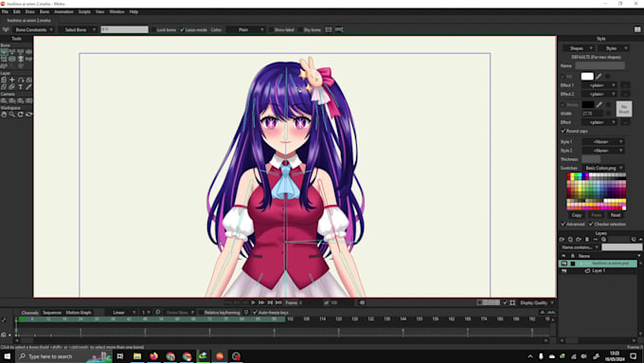The height and width of the screenshot is (363, 644).
Task: Pick stroke color with the eyedropper icon
Action: [599, 105]
